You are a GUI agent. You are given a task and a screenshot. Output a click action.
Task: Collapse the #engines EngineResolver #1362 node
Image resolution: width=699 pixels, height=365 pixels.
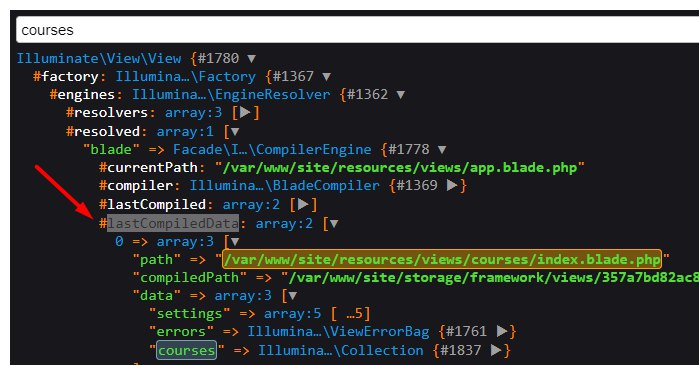tap(400, 94)
